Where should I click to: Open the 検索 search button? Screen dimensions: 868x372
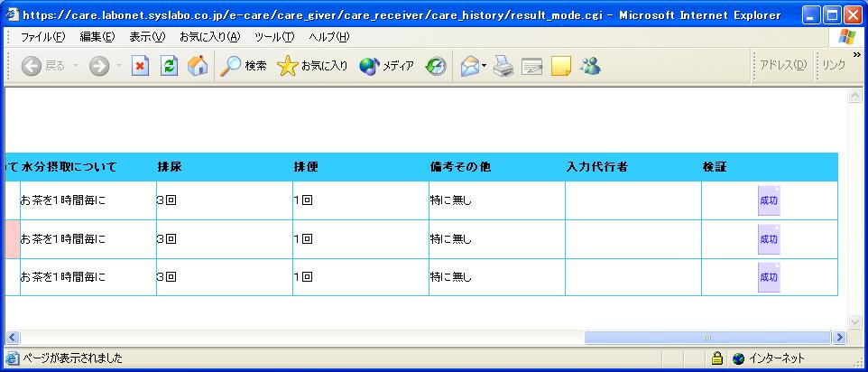pos(244,66)
